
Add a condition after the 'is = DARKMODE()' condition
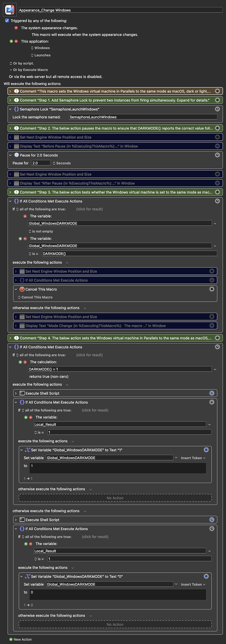click(x=20, y=239)
